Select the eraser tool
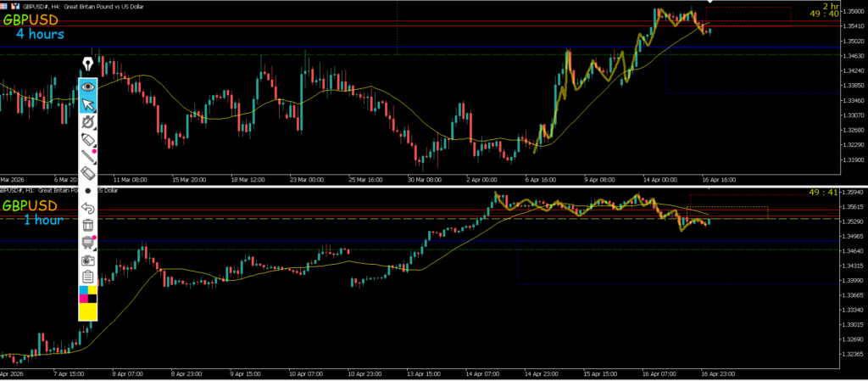The width and height of the screenshot is (868, 381). 87,173
